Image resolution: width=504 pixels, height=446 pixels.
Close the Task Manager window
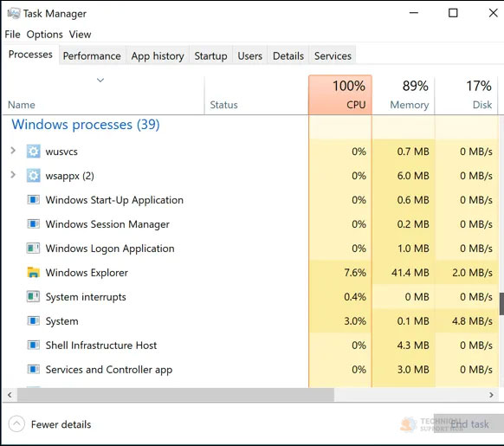pyautogui.click(x=493, y=13)
